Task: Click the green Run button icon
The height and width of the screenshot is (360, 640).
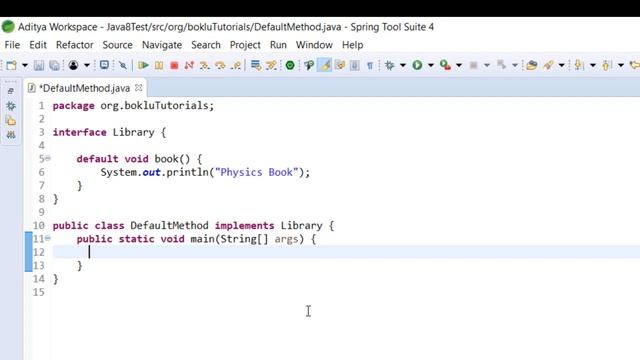Action: 417,65
